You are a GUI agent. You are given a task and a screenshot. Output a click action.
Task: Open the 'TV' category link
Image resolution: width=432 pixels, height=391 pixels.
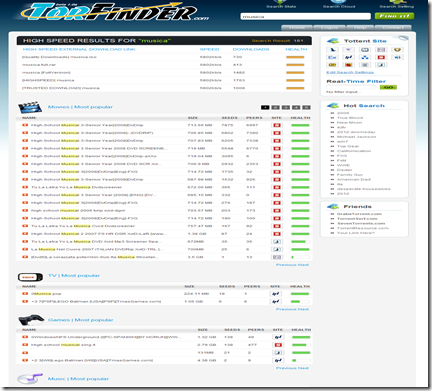[52, 275]
